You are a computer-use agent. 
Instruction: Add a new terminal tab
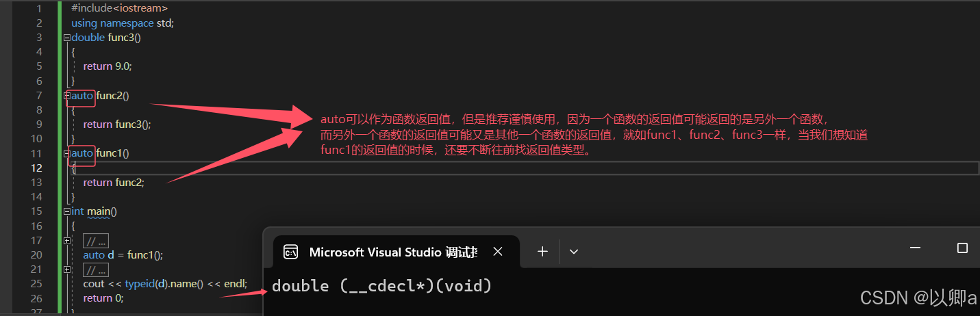(542, 252)
